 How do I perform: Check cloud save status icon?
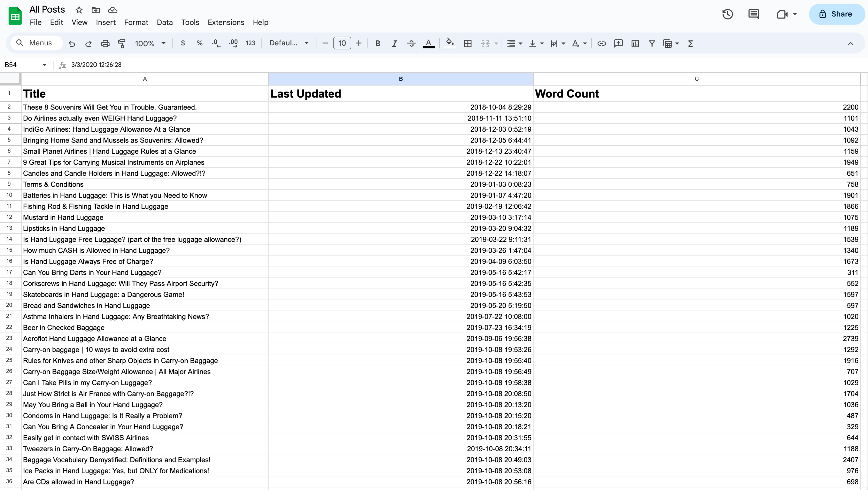pyautogui.click(x=112, y=10)
